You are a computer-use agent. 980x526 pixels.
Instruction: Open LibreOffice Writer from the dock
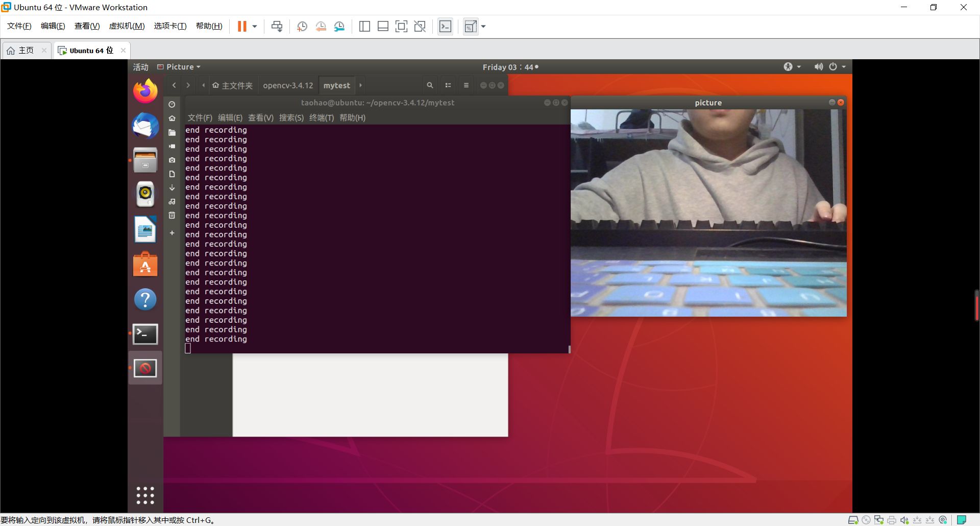(x=145, y=230)
